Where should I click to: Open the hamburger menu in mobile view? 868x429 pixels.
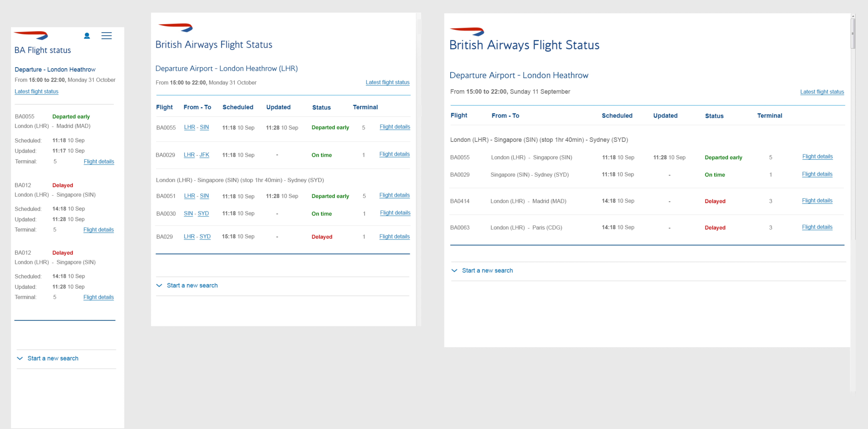click(x=107, y=36)
